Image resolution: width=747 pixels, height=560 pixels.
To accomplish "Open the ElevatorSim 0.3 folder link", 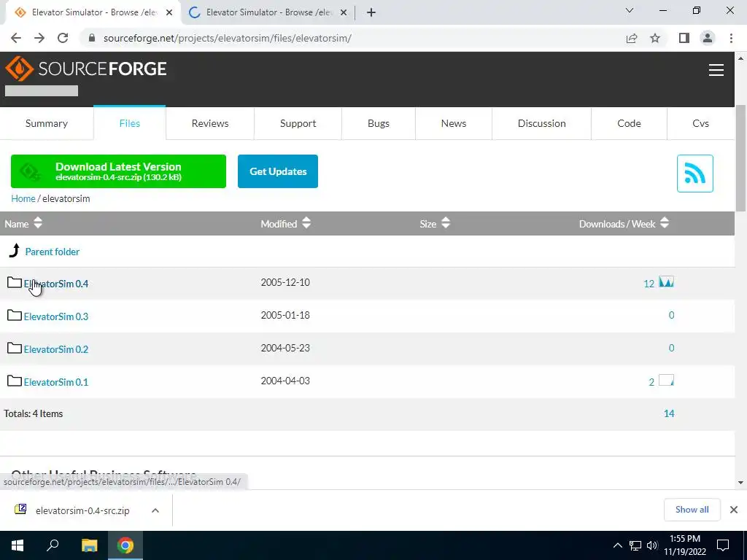I will pos(56,316).
